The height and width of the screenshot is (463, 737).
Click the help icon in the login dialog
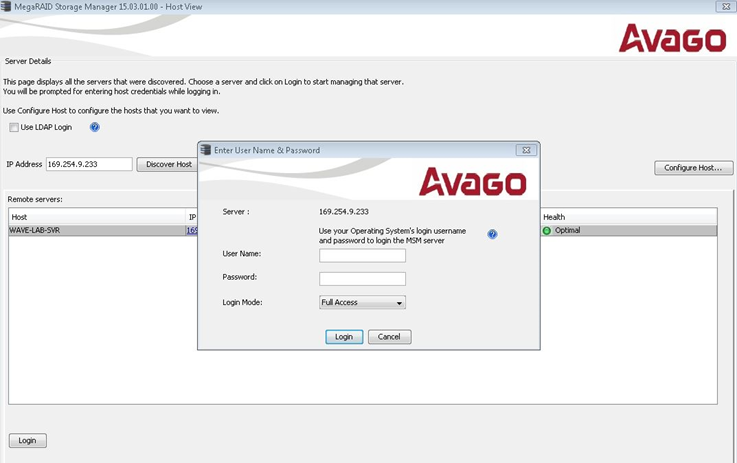click(492, 234)
